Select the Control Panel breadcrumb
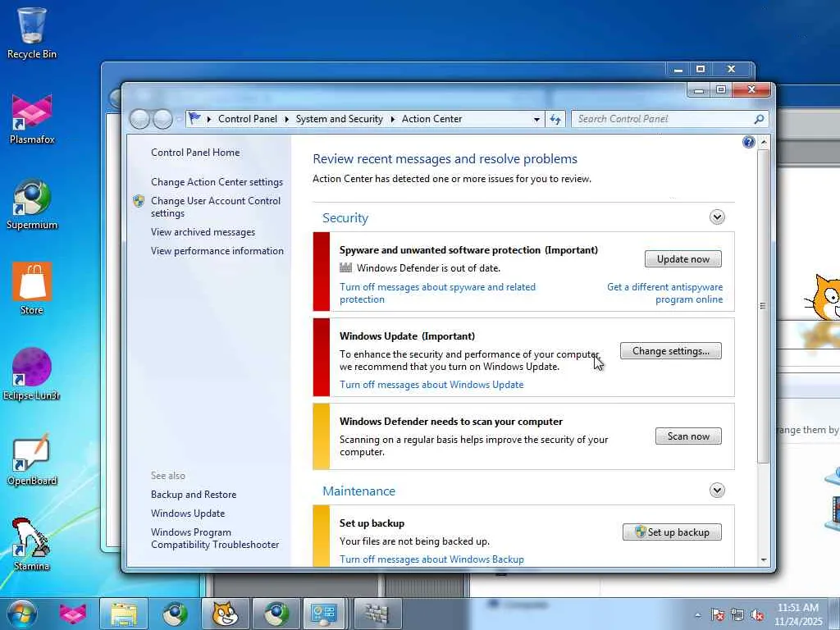The height and width of the screenshot is (630, 840). coord(248,119)
